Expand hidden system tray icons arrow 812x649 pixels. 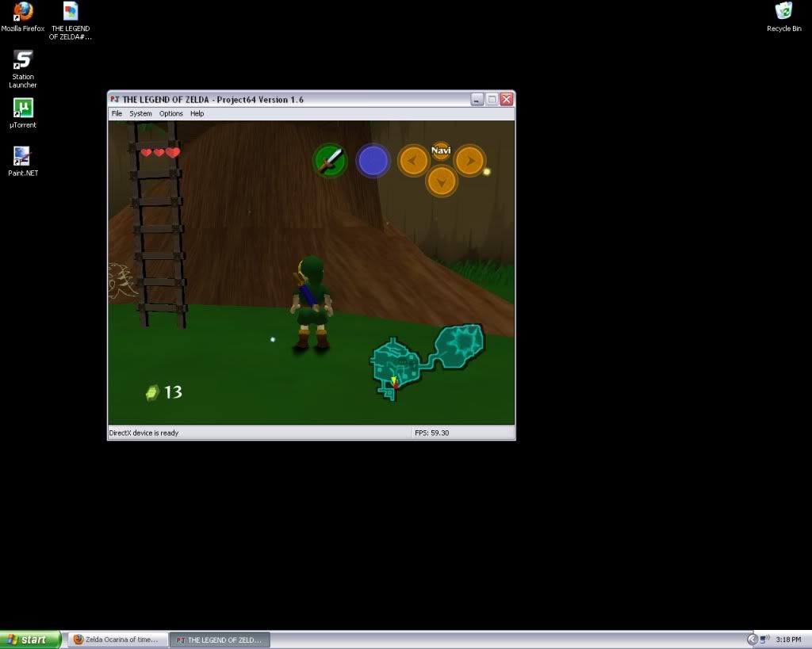click(x=752, y=639)
